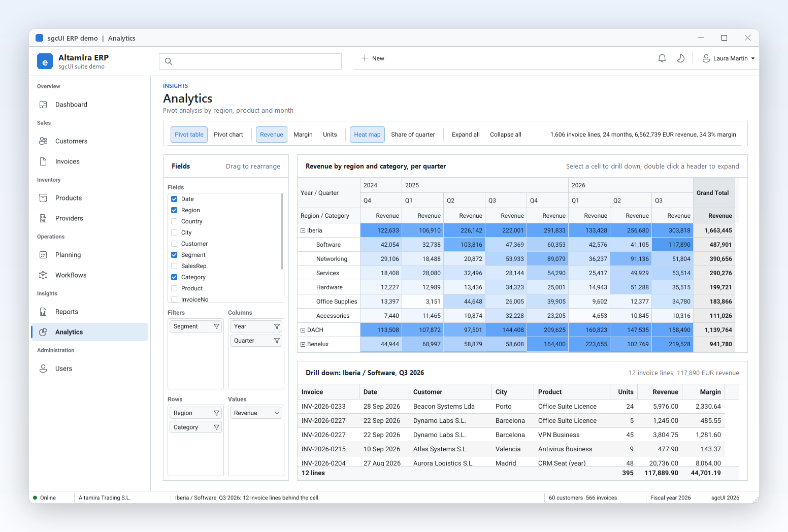Expand the Benelux region row
The height and width of the screenshot is (532, 788).
click(x=303, y=344)
